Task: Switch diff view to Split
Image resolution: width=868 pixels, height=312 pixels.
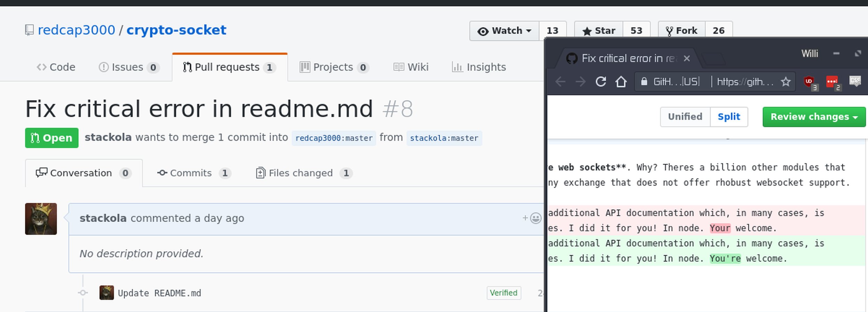Action: [x=729, y=117]
